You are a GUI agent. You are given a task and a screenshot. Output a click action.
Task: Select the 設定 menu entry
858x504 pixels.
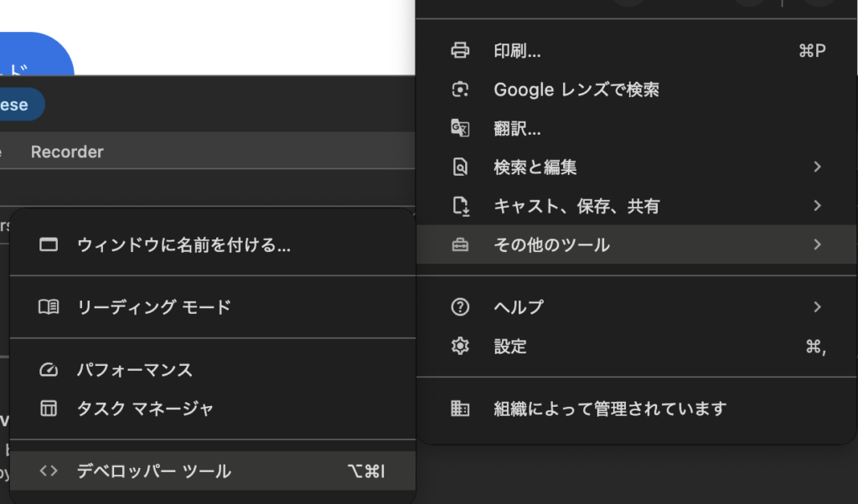click(x=511, y=346)
